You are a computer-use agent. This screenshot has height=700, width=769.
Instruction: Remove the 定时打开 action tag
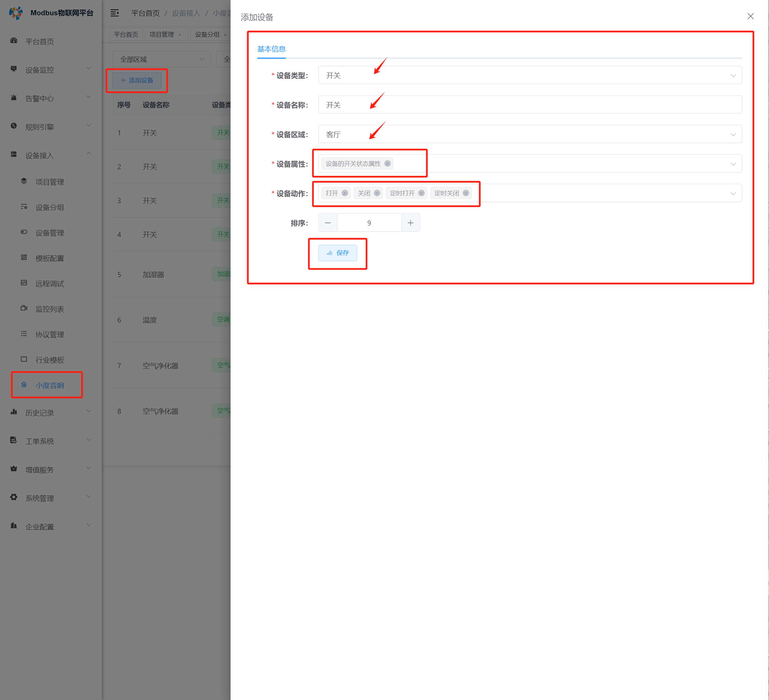coord(421,193)
